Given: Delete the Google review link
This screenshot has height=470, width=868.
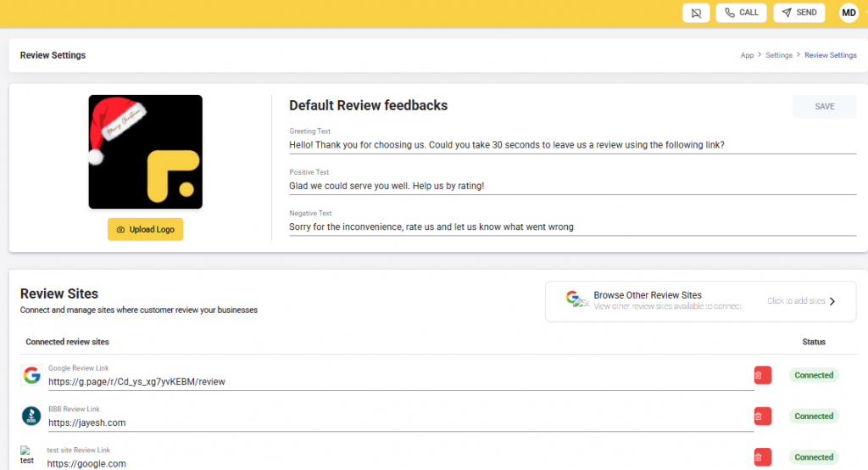Looking at the screenshot, I should (762, 375).
